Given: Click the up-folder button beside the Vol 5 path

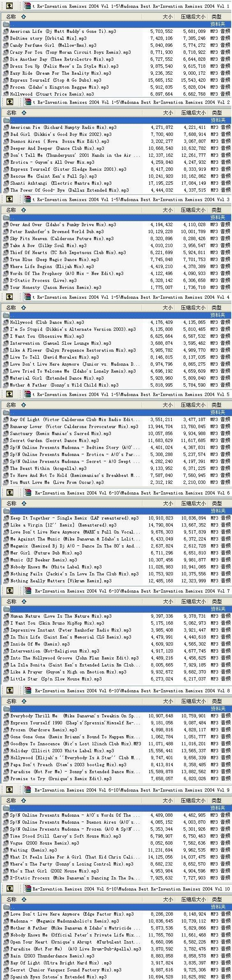Looking at the screenshot, I should point(9,394).
